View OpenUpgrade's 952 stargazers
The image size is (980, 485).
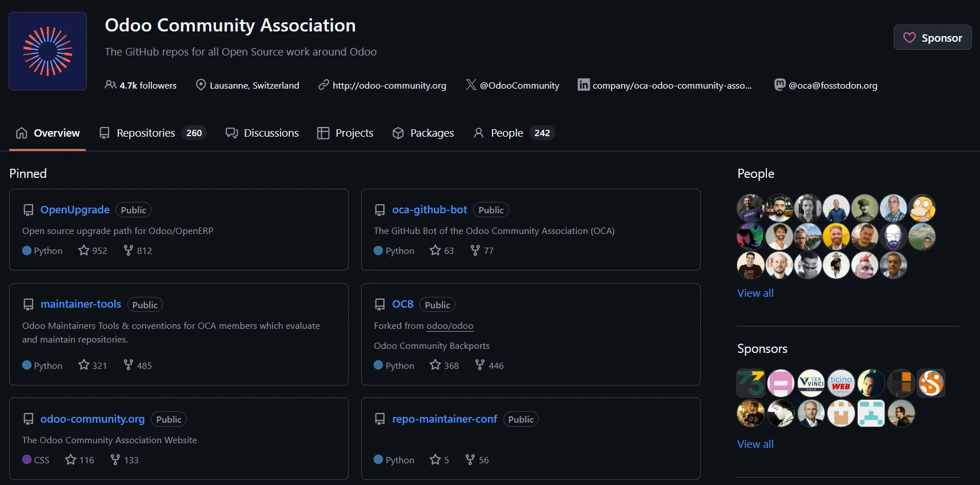(93, 251)
